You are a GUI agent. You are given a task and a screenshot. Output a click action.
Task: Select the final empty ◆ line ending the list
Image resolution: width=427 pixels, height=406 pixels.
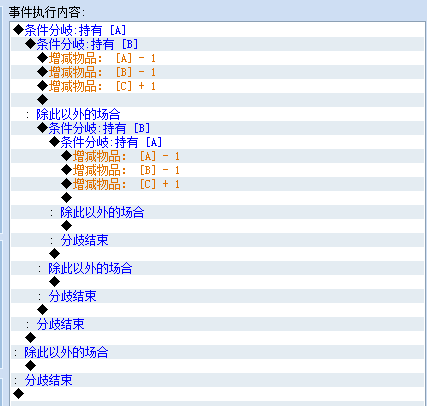(217, 394)
